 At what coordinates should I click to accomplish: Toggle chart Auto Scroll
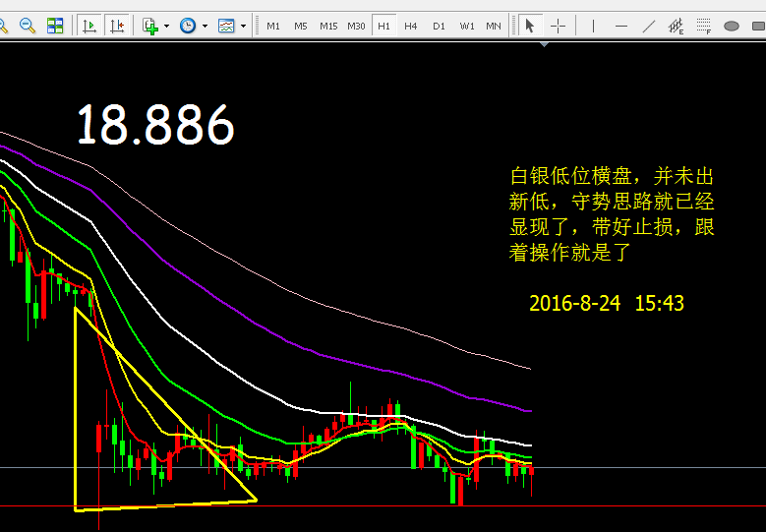(x=89, y=26)
